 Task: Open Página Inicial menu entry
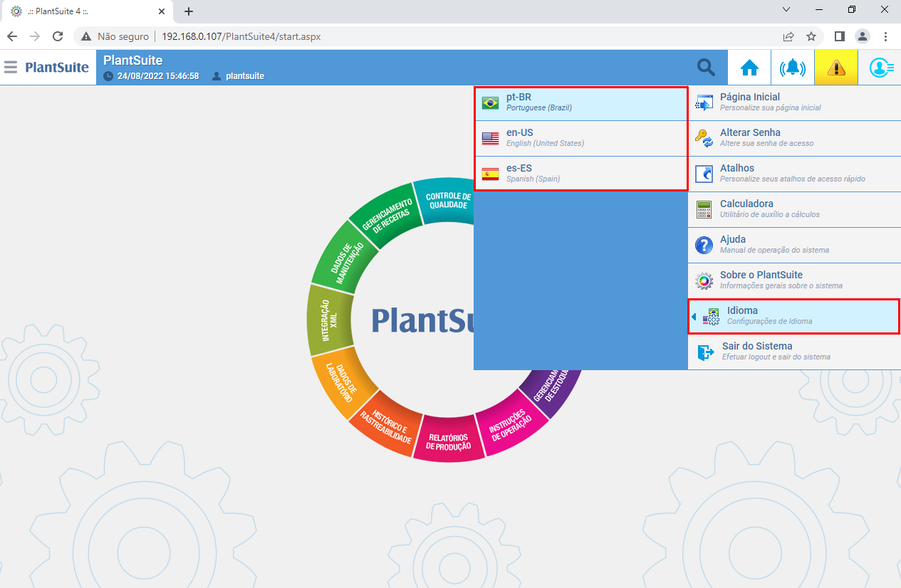tap(794, 103)
